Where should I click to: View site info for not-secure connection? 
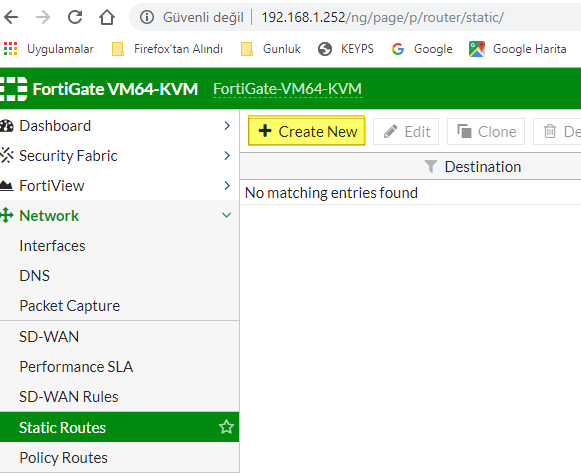pyautogui.click(x=147, y=17)
